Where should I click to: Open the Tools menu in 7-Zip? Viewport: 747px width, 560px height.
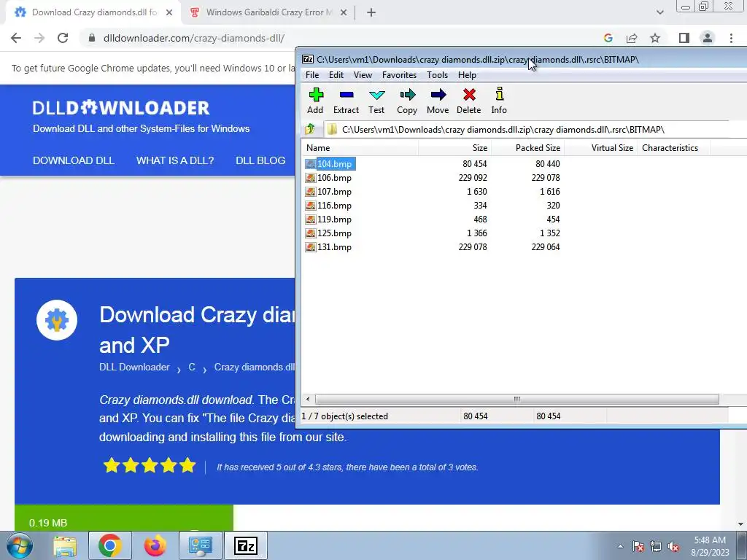tap(437, 75)
